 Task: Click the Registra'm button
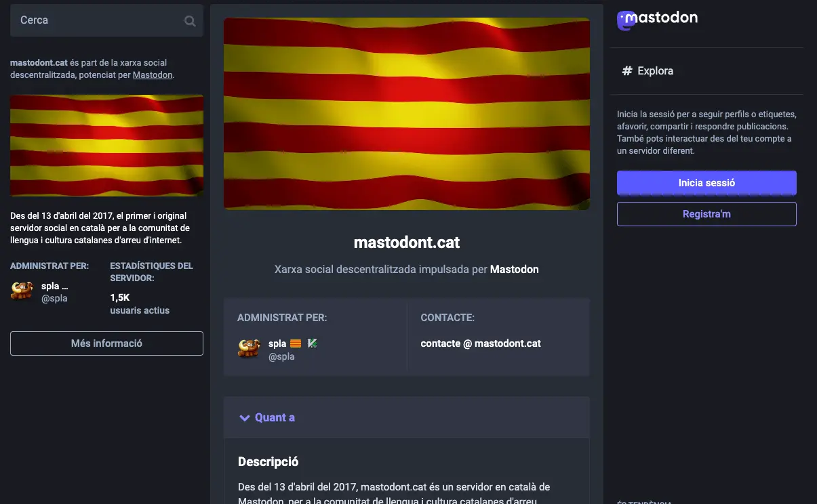tap(706, 214)
